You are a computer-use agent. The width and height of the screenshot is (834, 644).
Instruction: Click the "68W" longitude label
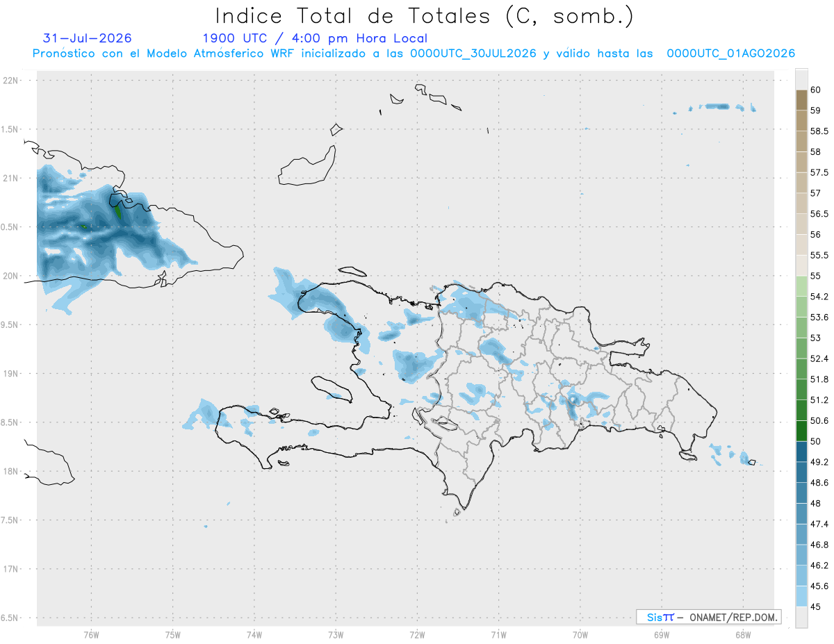[x=743, y=634]
